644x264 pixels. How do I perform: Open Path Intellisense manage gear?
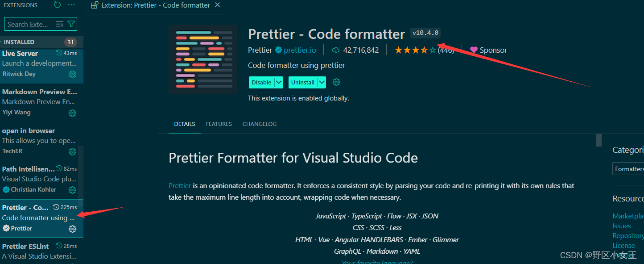(x=72, y=190)
